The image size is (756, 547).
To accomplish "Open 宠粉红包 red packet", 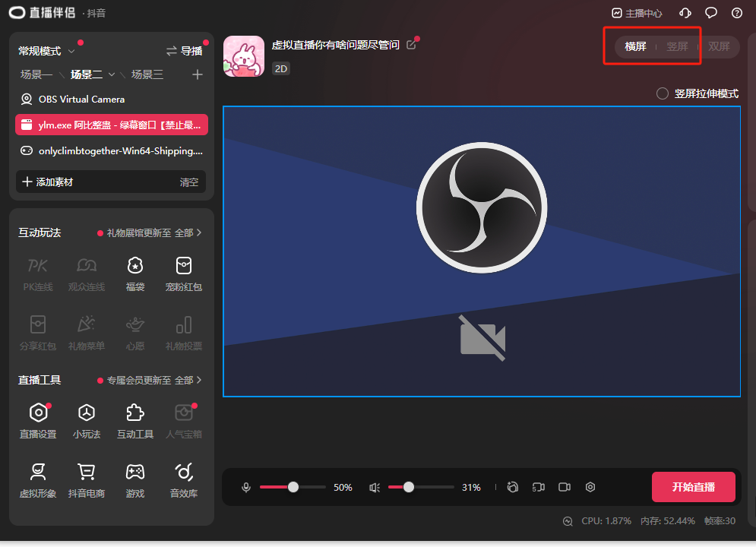I will click(x=184, y=275).
